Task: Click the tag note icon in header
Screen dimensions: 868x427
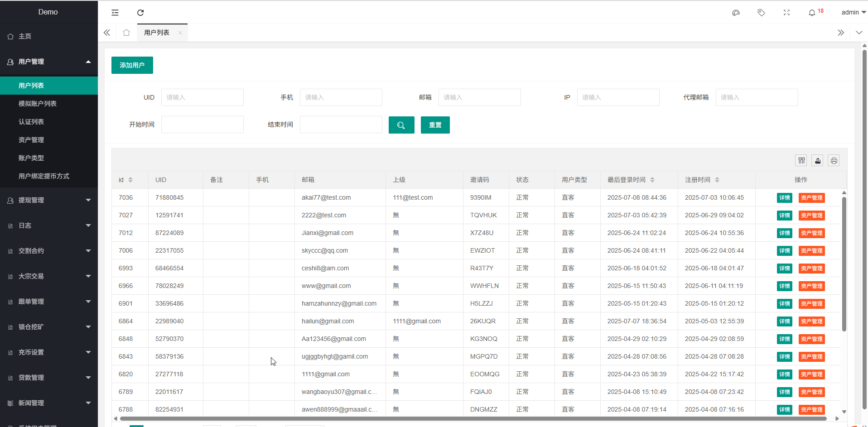Action: tap(761, 13)
